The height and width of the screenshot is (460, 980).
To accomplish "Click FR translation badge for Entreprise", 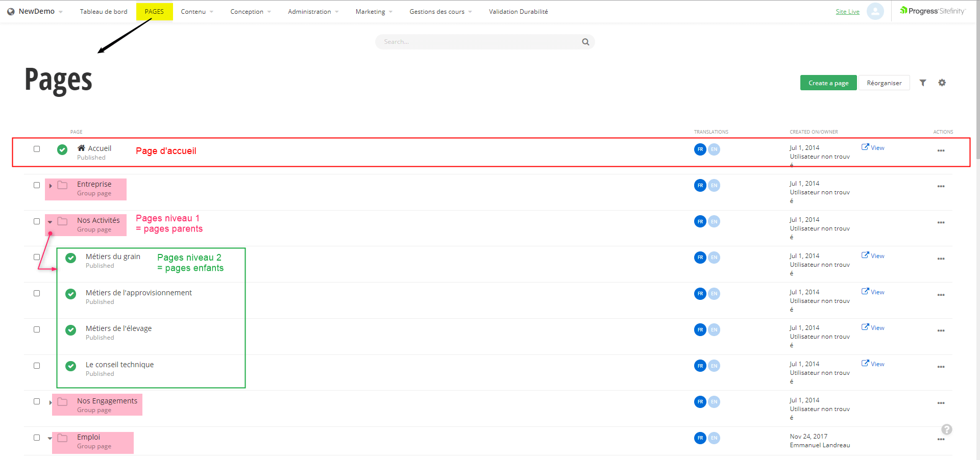I will 700,186.
